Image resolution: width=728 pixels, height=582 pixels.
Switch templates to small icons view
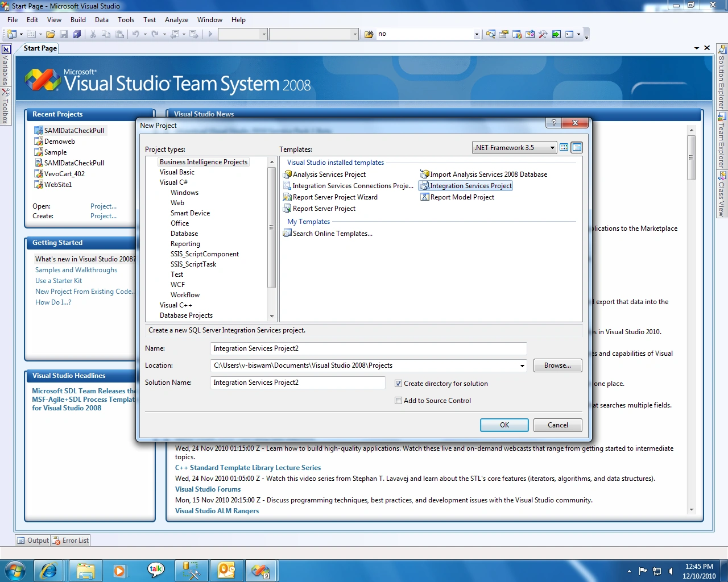[x=577, y=147]
